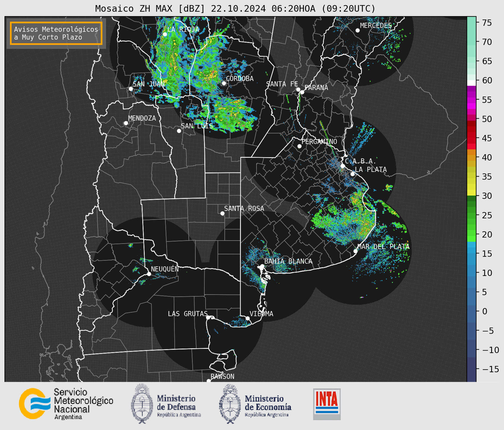Click the 75 scale value label

pos(487,23)
